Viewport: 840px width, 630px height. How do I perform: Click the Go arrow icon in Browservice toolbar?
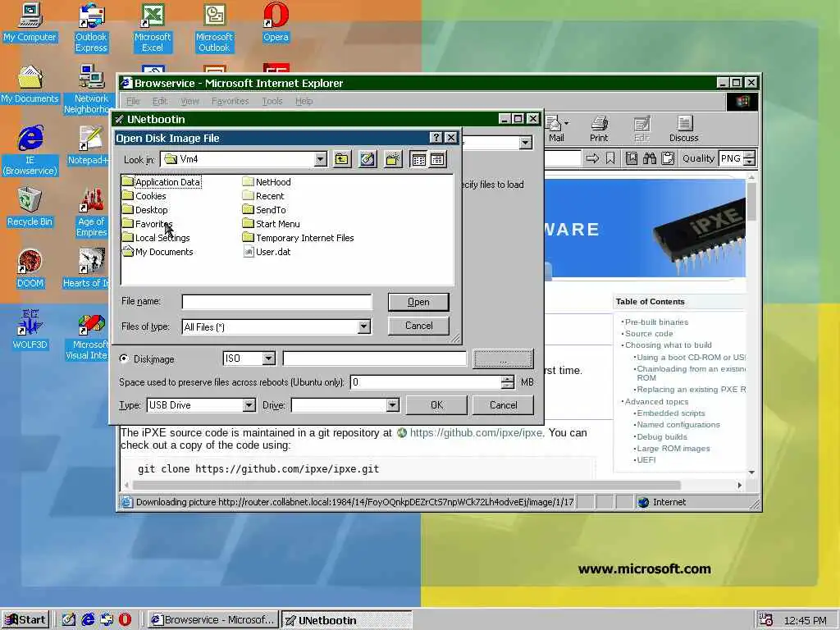click(592, 158)
